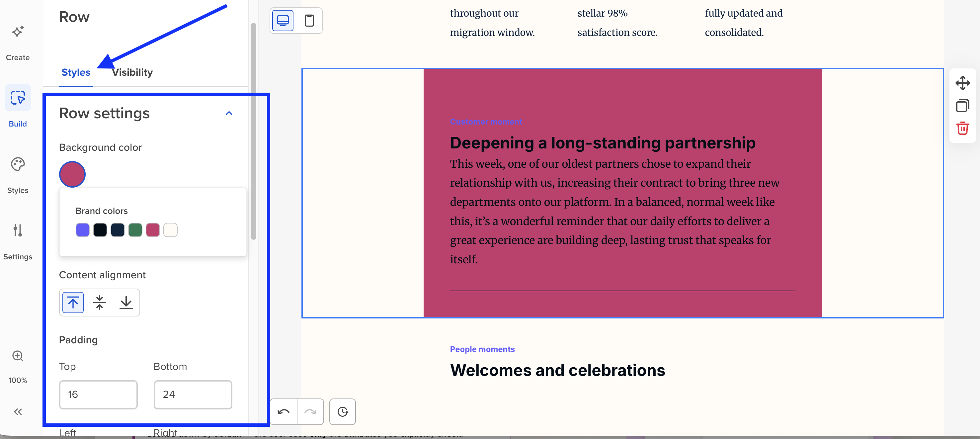Viewport: 980px width, 439px height.
Task: Click the 'People moments' label
Action: (x=482, y=349)
